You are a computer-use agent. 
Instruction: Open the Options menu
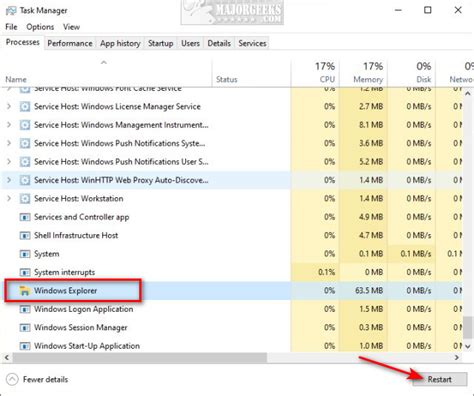tap(40, 27)
